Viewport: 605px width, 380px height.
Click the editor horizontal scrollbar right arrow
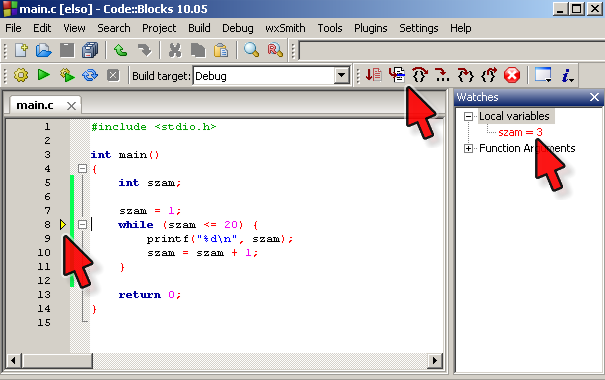pos(435,360)
